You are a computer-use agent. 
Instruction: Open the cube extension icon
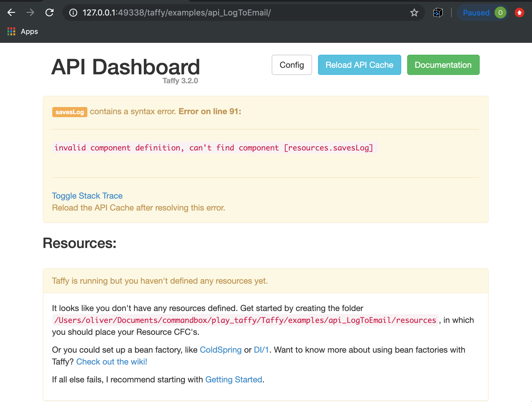(x=438, y=12)
